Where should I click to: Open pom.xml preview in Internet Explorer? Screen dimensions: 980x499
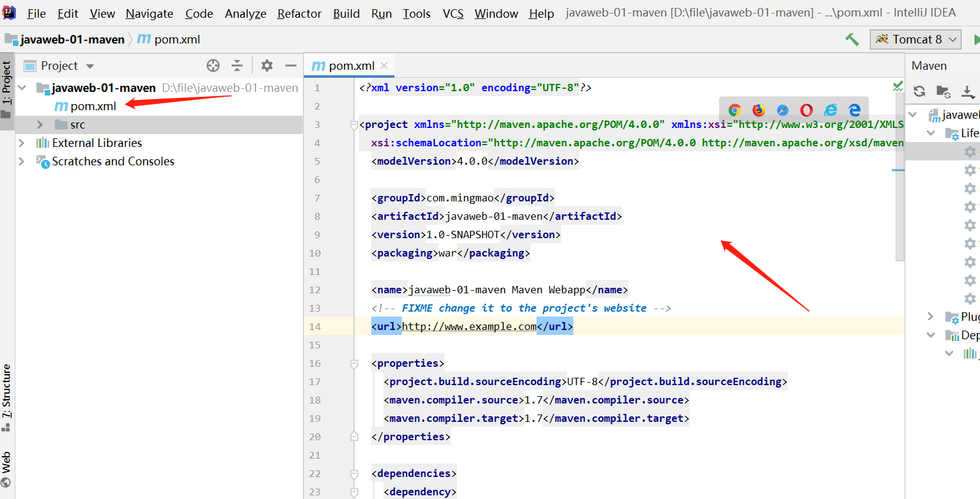[831, 110]
